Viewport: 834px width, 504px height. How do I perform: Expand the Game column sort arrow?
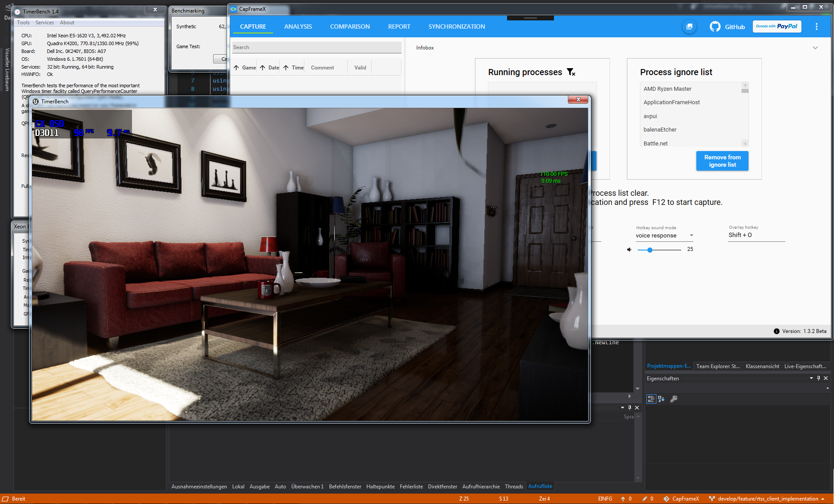237,67
